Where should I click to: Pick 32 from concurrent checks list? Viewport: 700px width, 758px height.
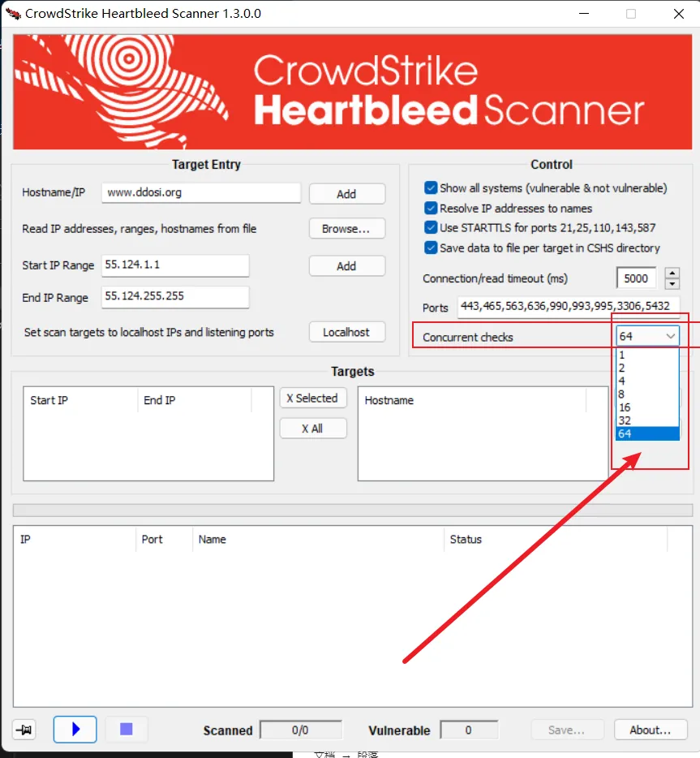(x=647, y=420)
